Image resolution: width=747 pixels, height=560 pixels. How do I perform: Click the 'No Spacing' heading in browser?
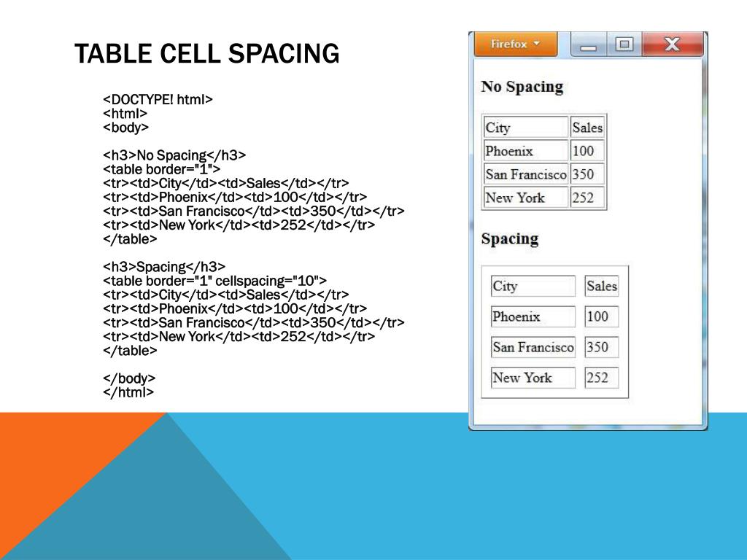pos(522,87)
